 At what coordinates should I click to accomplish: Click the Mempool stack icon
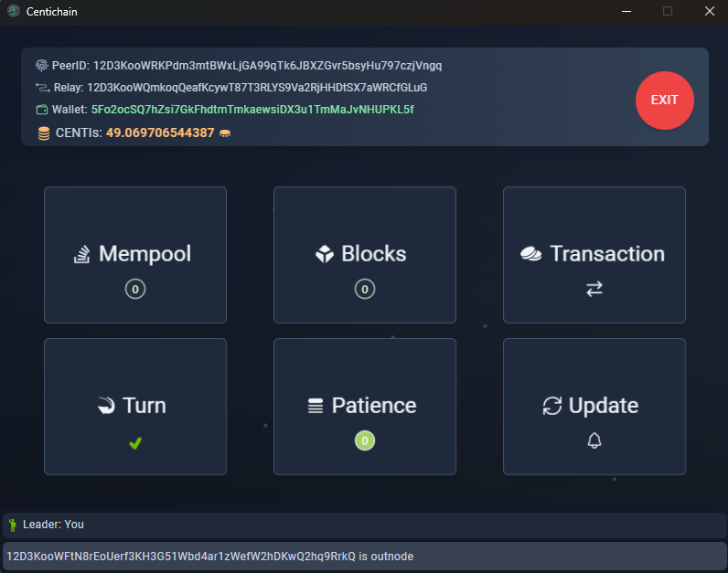(x=81, y=254)
